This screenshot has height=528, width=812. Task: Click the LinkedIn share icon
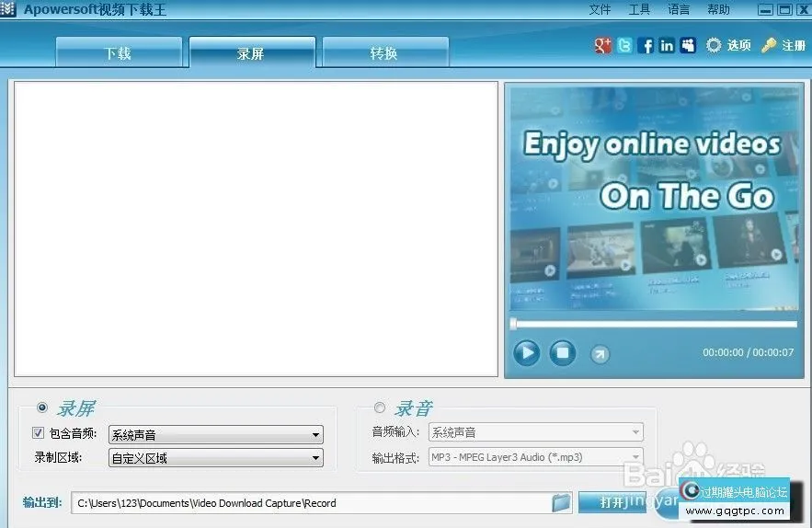667,46
